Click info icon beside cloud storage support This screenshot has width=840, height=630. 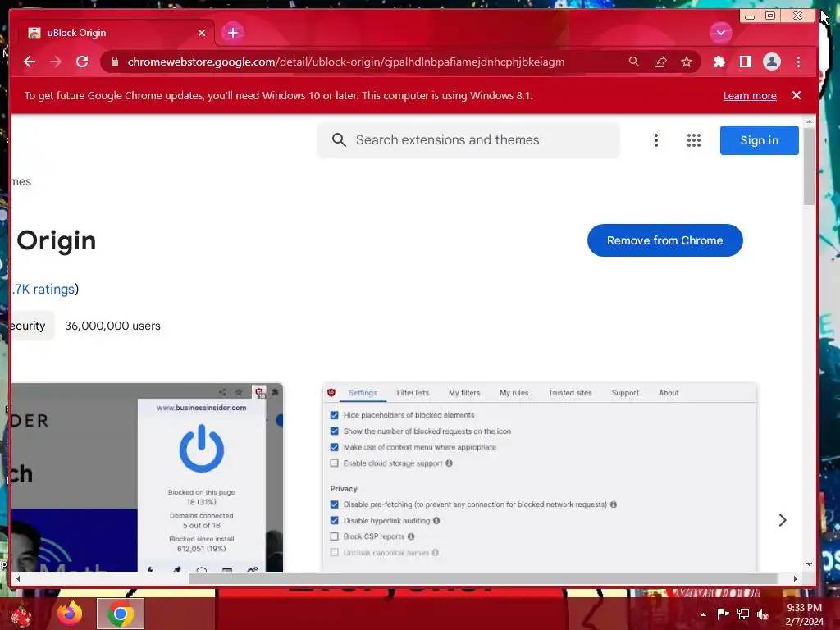[x=449, y=463]
